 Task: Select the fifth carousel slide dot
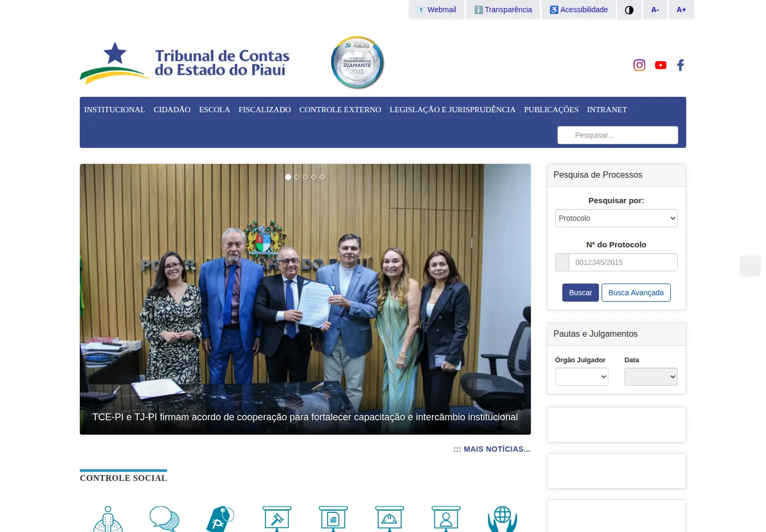tap(322, 177)
